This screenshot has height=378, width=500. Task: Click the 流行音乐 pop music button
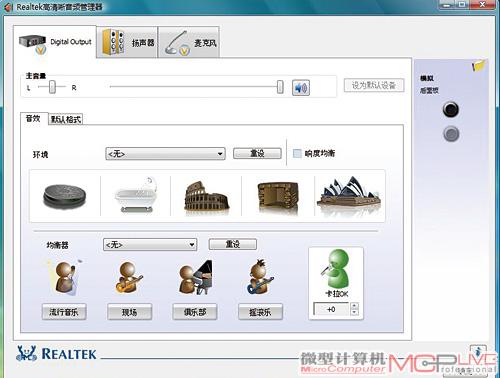64,312
